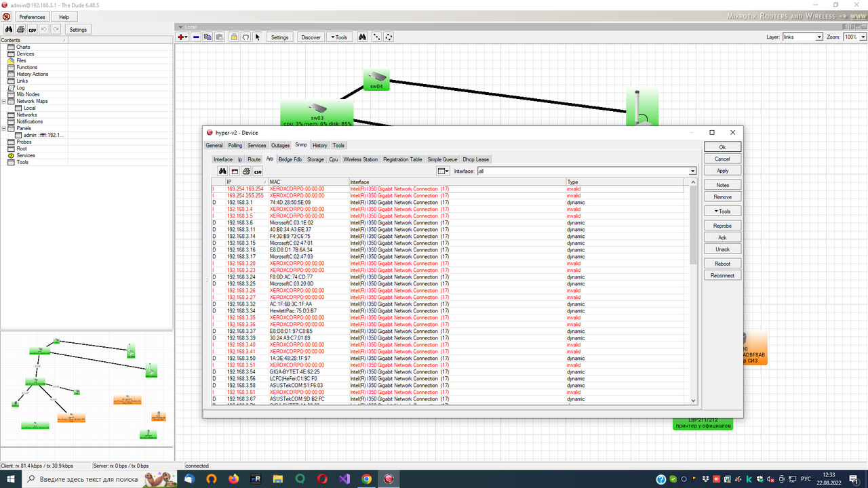Open the Visual Studio icon in taskbar
868x488 pixels.
coord(344,479)
